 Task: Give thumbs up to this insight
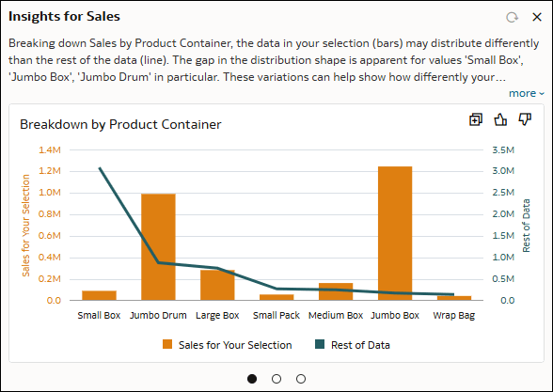click(500, 119)
